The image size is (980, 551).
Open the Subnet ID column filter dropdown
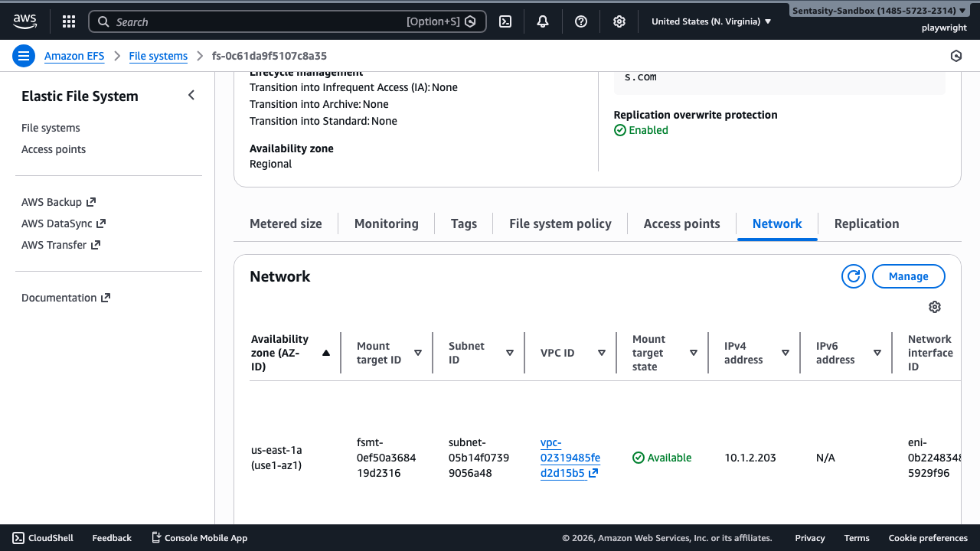click(509, 353)
